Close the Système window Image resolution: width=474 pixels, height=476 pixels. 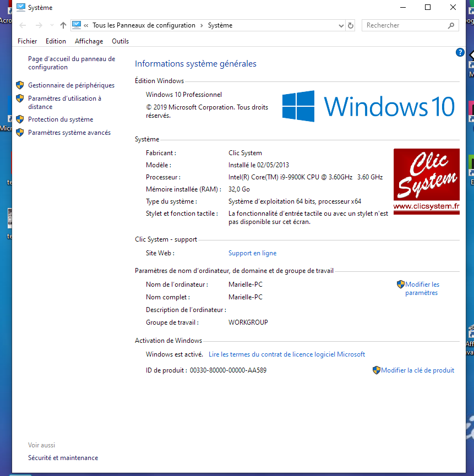pyautogui.click(x=453, y=7)
